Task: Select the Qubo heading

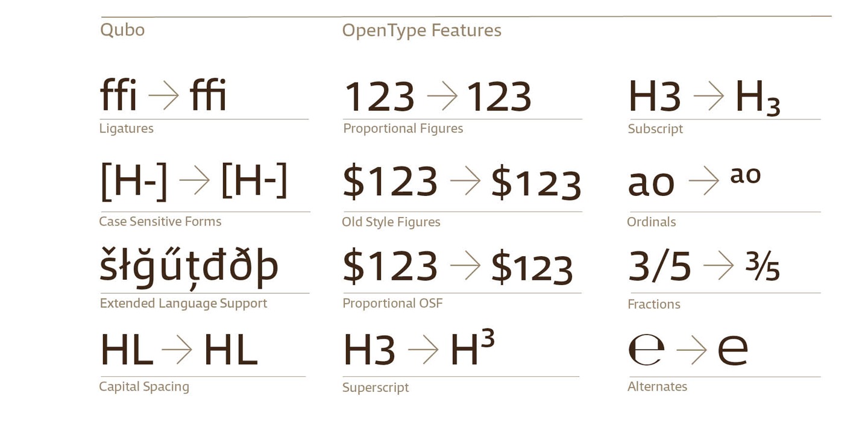Action: (x=122, y=30)
